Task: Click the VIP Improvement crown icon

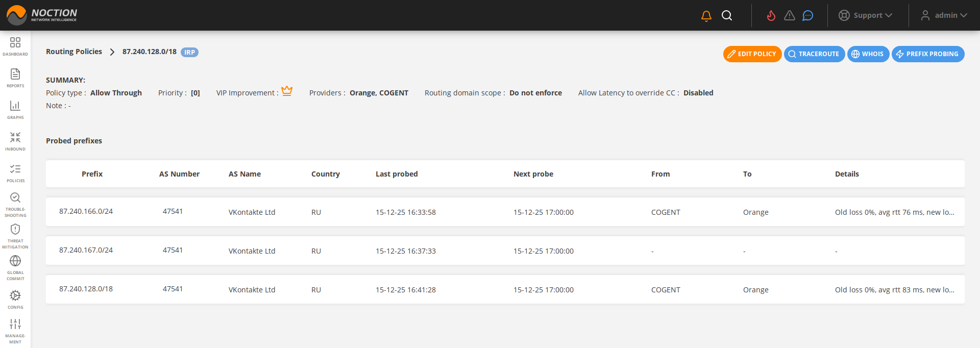Action: 287,91
